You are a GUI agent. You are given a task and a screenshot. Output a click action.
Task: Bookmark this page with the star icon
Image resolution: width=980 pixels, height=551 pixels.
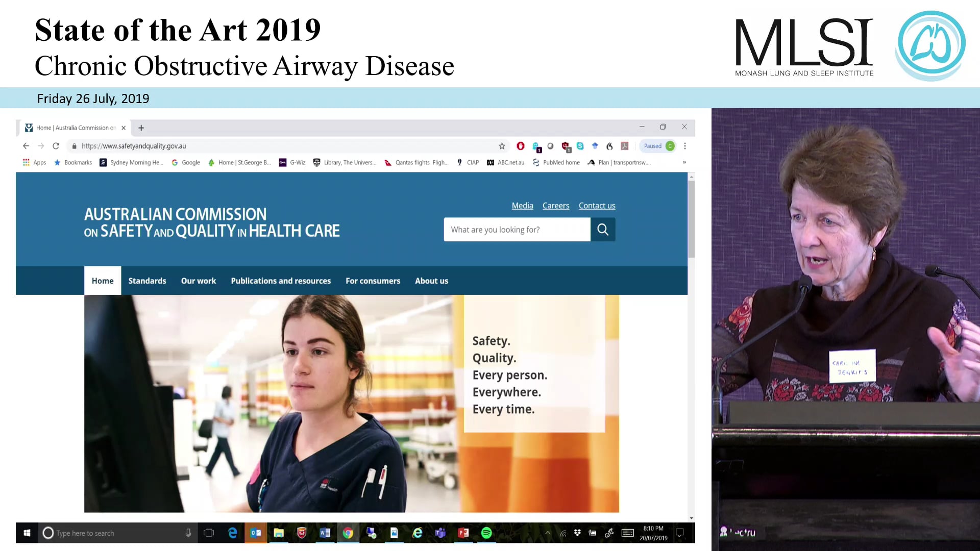tap(502, 146)
